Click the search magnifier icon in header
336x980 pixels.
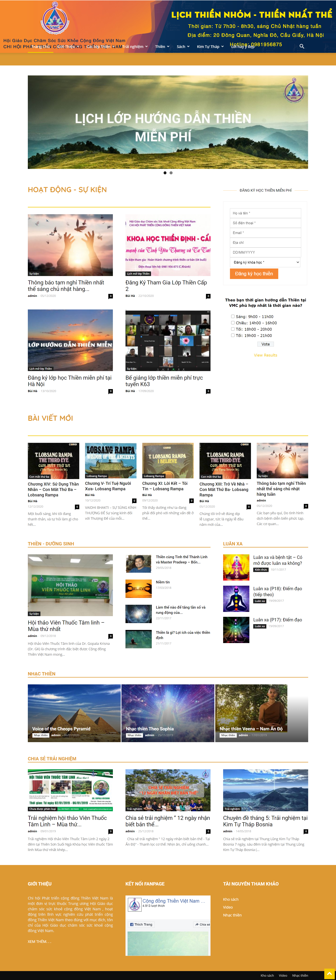pyautogui.click(x=302, y=46)
